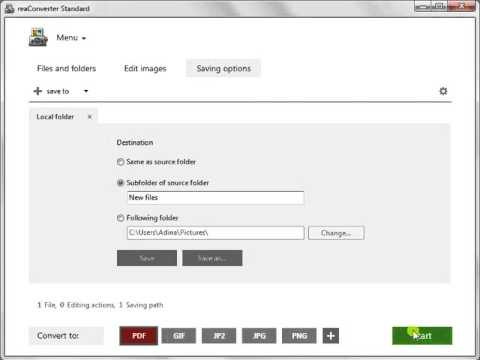Close the Local folder tab
This screenshot has height=360, width=480.
pyautogui.click(x=90, y=117)
